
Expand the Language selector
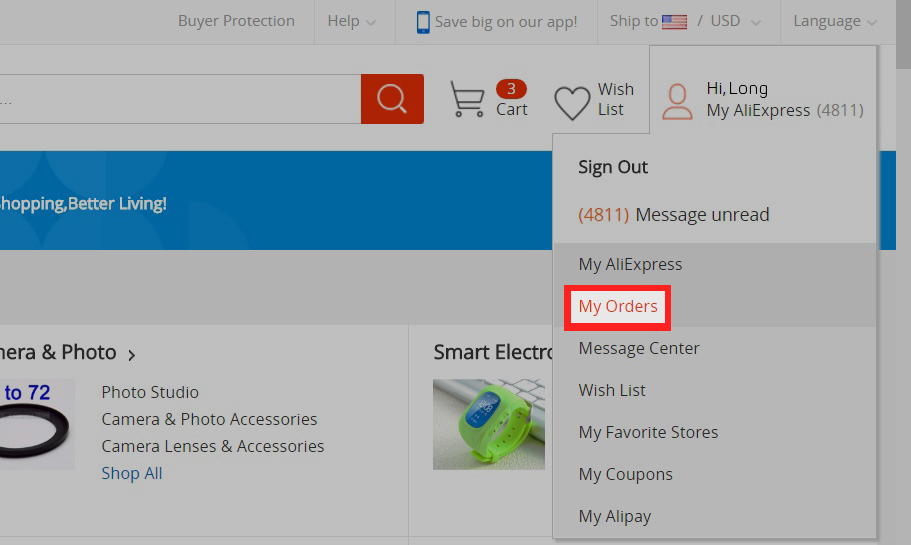coord(835,21)
